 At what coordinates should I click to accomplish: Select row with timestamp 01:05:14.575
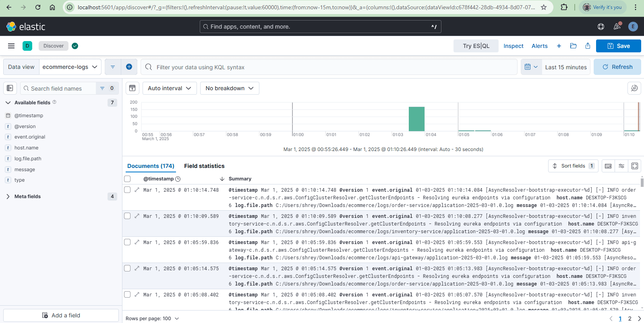point(127,268)
